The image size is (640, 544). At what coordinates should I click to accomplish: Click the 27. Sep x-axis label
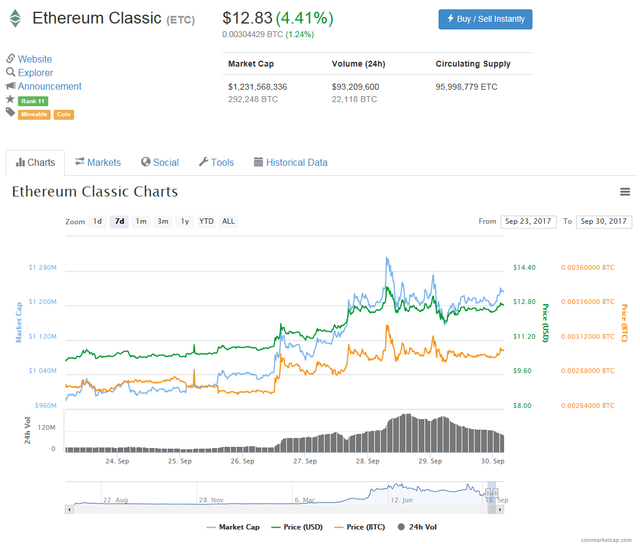click(305, 461)
